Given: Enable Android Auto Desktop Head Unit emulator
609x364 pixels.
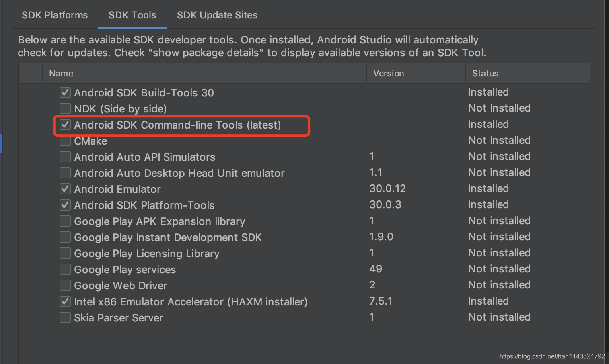Looking at the screenshot, I should [65, 172].
